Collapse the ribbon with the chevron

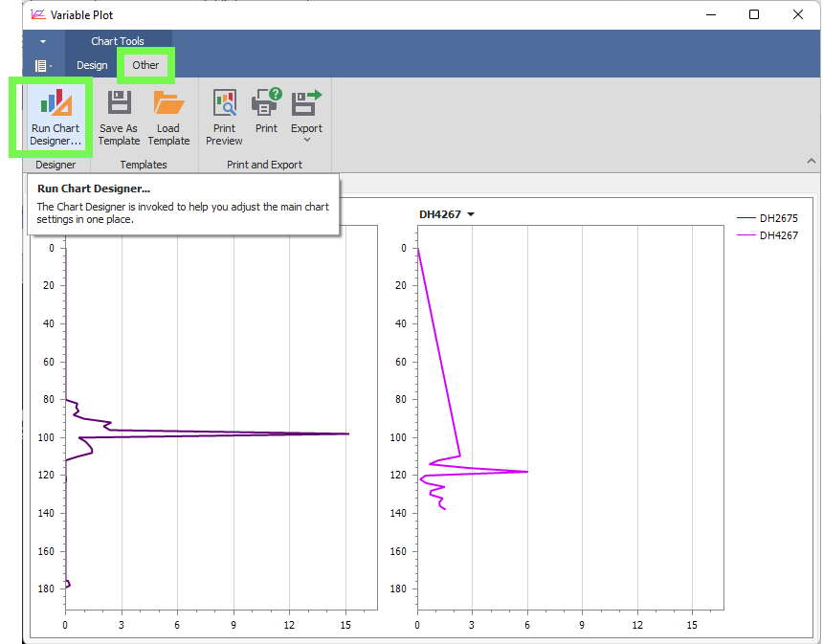(811, 161)
